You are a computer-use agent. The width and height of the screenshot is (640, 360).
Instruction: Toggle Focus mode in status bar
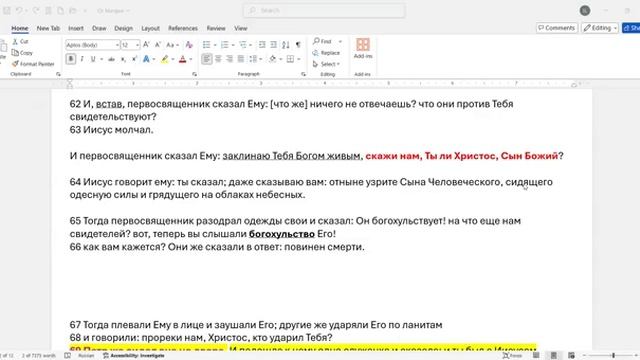pos(512,356)
